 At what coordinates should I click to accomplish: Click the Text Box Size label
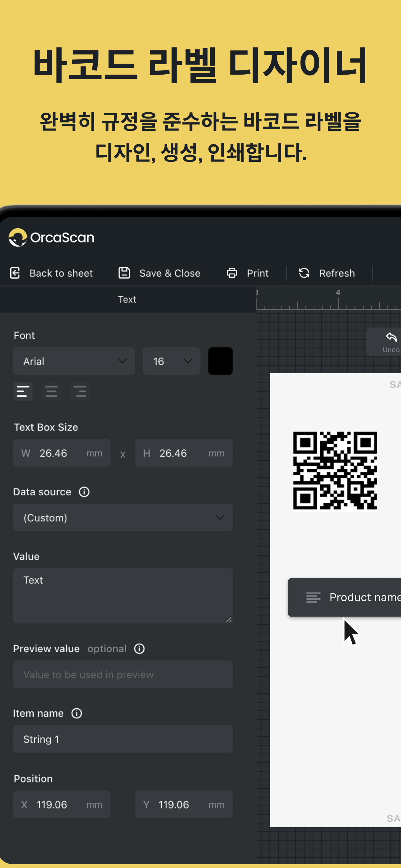(46, 427)
